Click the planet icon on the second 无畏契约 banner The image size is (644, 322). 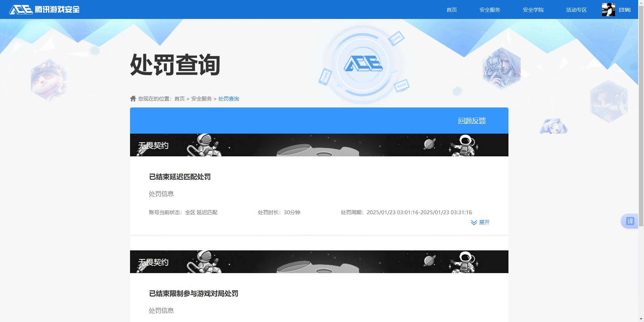pos(430,261)
